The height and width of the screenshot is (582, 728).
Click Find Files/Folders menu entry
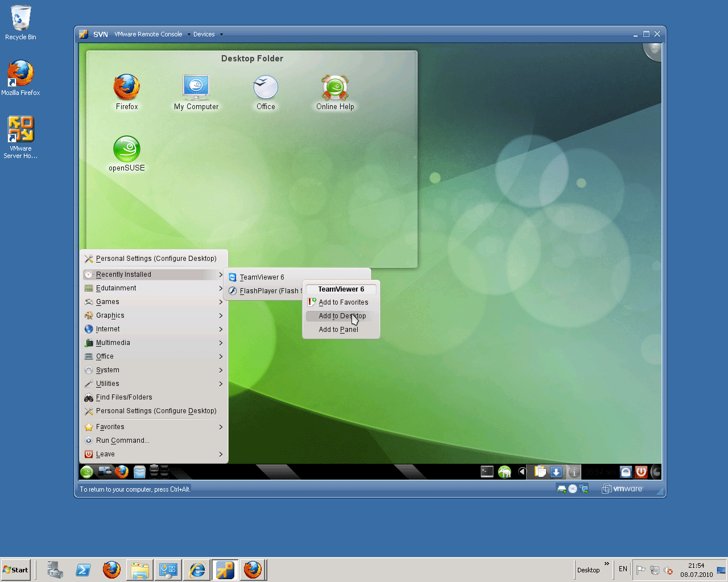click(154, 397)
